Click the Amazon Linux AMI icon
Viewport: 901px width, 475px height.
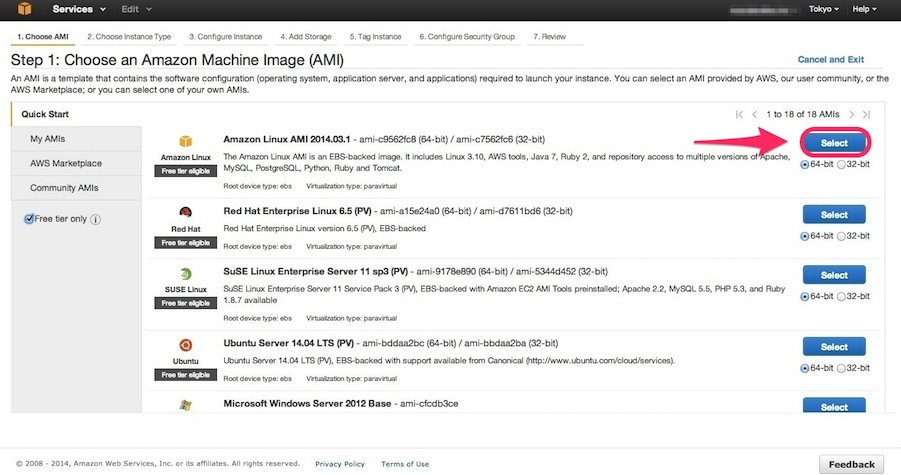(185, 141)
